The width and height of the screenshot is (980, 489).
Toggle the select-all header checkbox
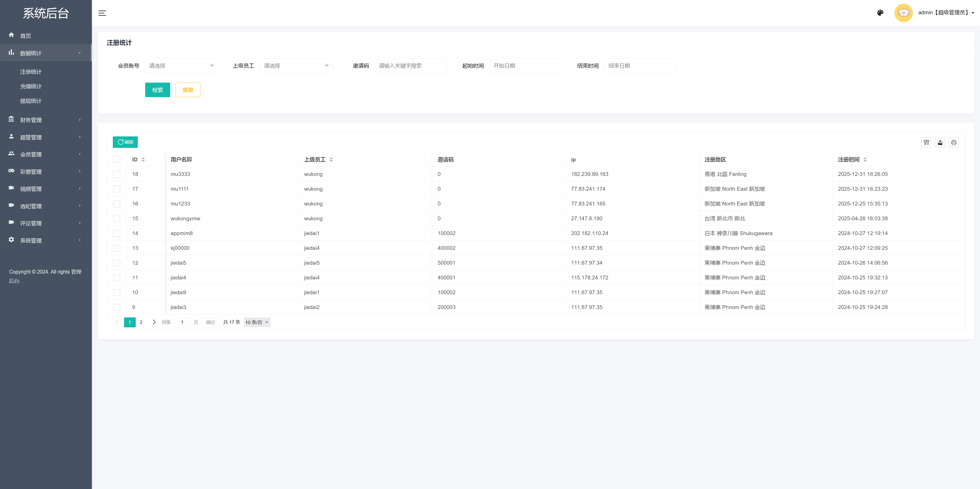coord(117,160)
